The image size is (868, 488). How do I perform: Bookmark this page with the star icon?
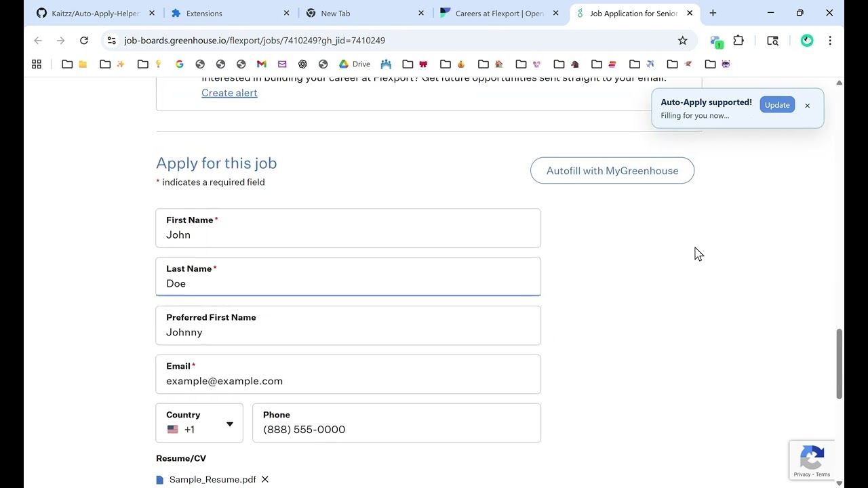[x=683, y=41]
